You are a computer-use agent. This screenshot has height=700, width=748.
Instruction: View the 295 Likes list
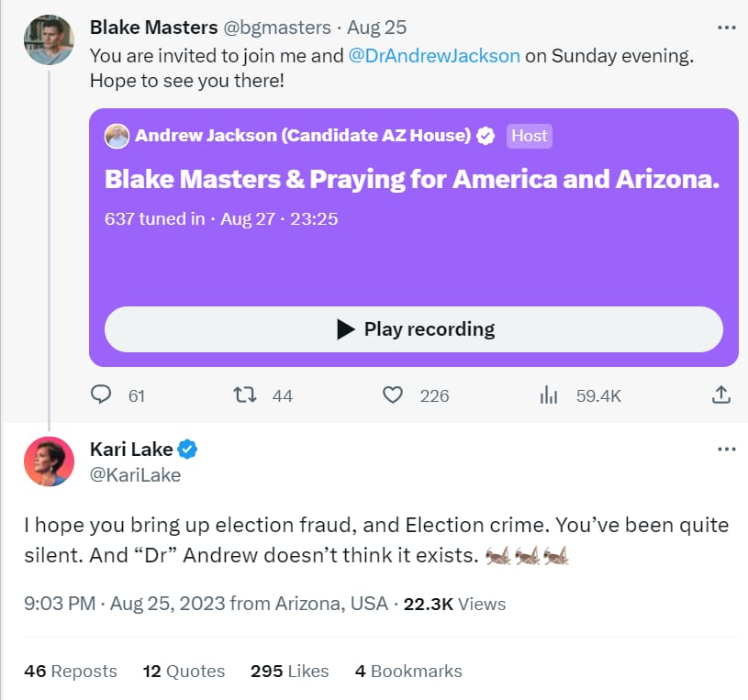pyautogui.click(x=289, y=671)
